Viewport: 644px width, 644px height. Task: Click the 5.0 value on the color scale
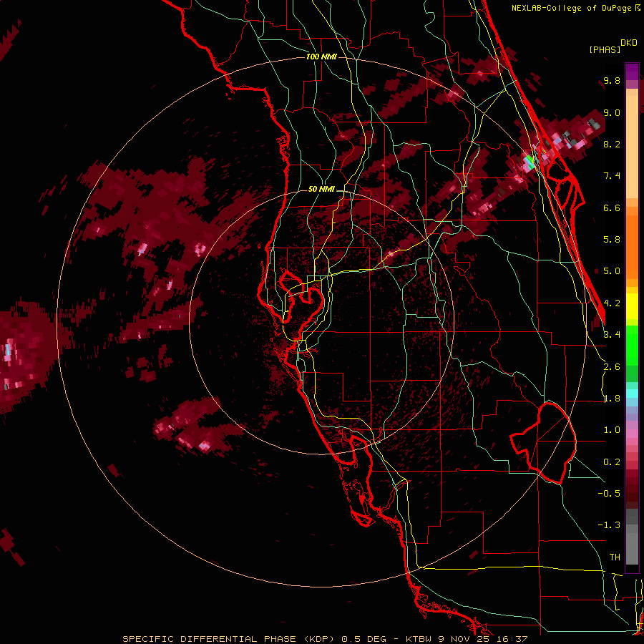612,271
